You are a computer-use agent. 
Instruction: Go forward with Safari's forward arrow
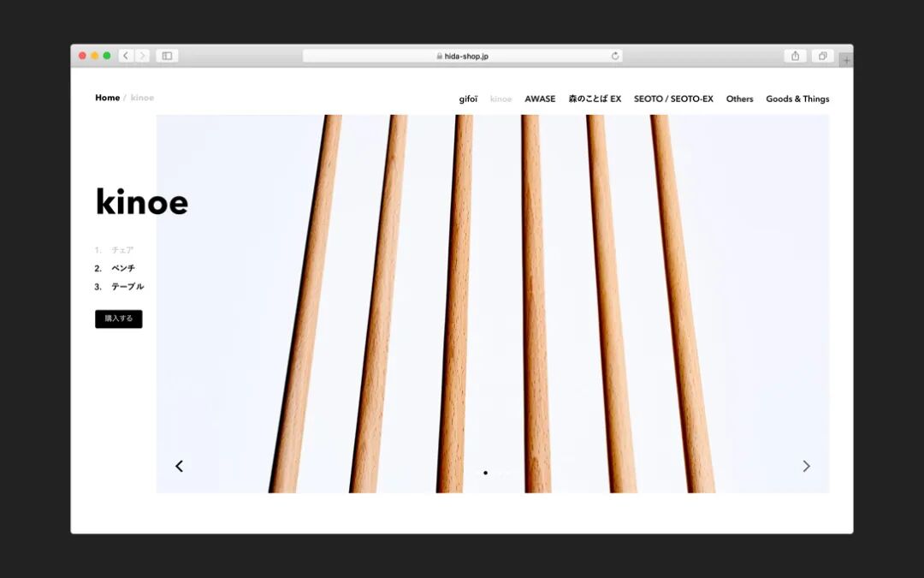tap(142, 56)
